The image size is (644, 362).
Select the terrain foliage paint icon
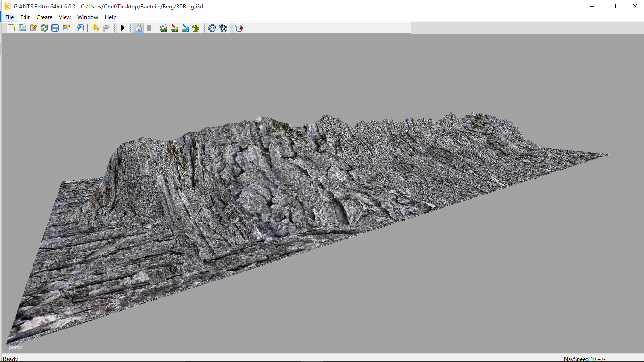pyautogui.click(x=185, y=28)
